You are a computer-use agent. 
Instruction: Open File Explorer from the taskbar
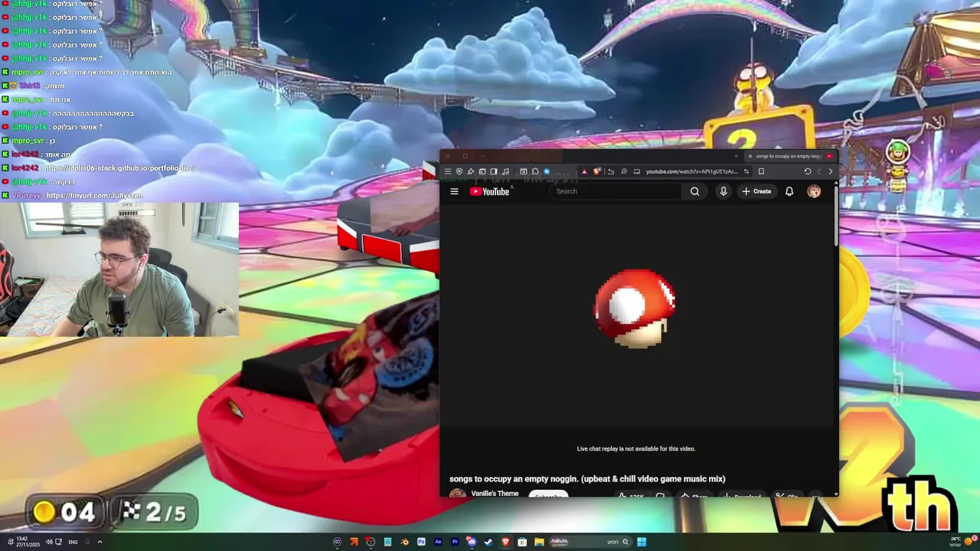[x=540, y=542]
